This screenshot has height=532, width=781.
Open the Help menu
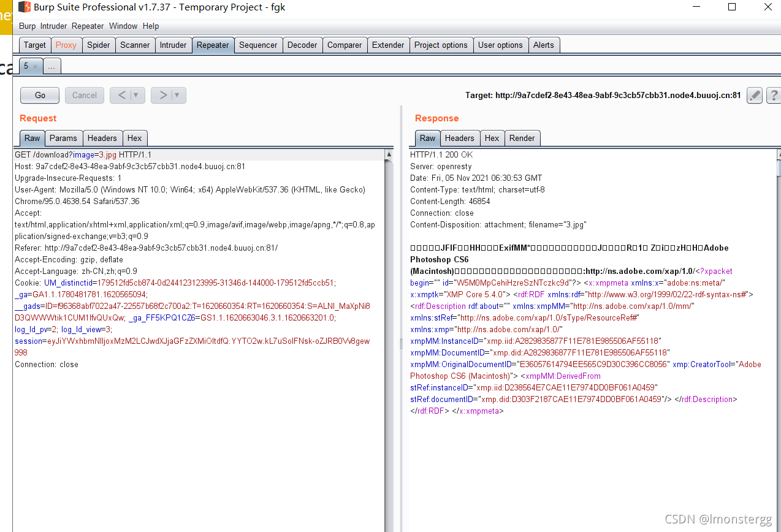pyautogui.click(x=151, y=26)
